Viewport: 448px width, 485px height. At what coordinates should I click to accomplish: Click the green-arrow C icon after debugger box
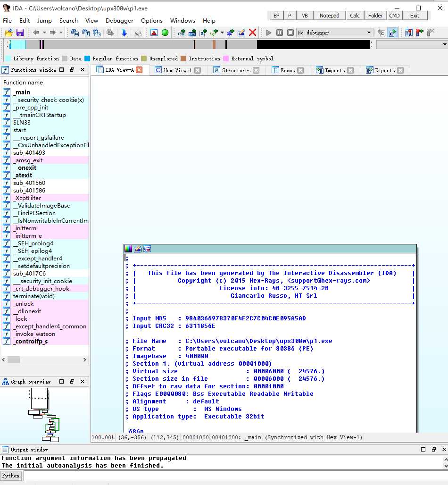click(392, 33)
